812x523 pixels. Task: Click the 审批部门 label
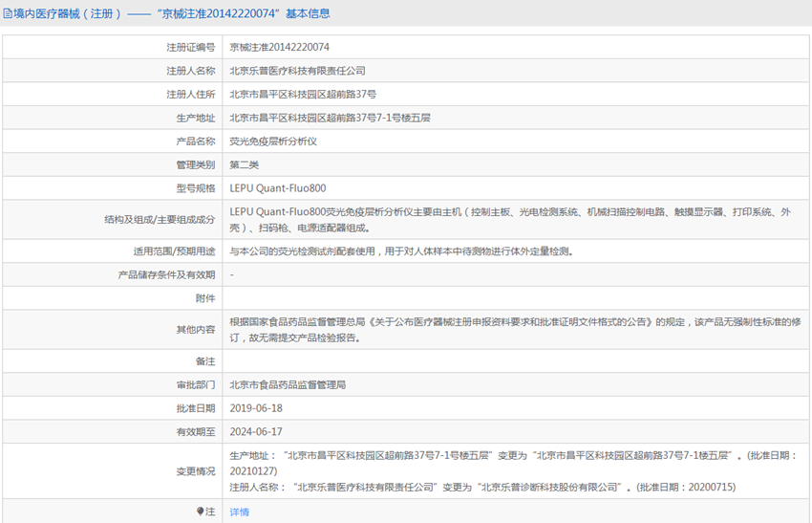[195, 384]
